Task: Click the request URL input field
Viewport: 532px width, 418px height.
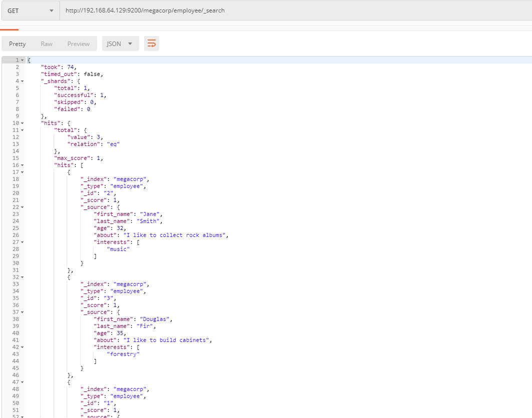Action: [x=295, y=10]
